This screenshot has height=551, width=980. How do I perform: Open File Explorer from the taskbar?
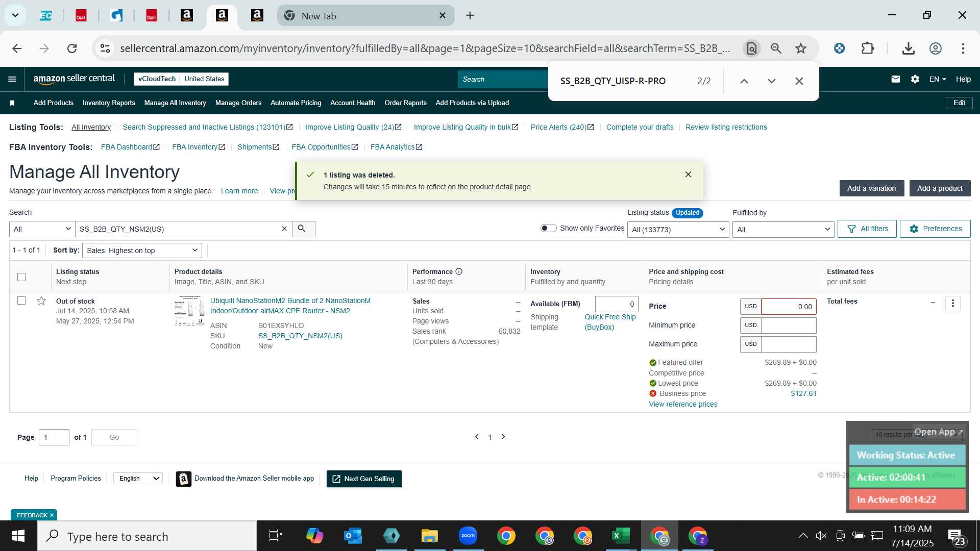tap(430, 536)
